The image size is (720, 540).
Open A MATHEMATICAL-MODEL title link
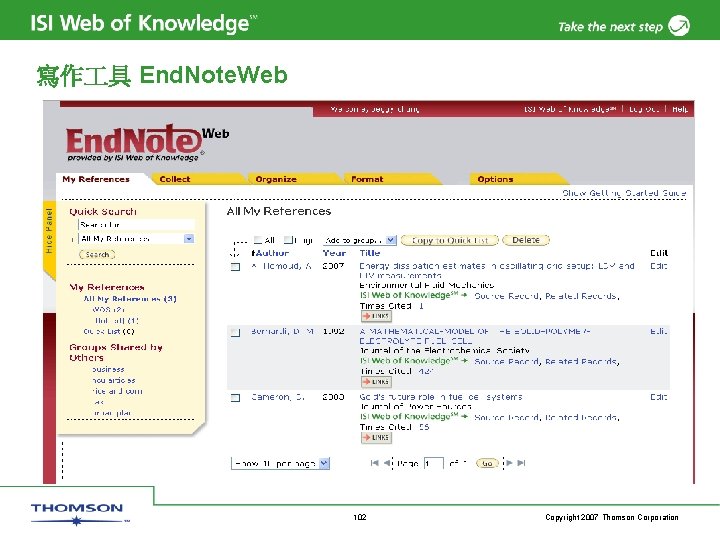pyautogui.click(x=475, y=336)
